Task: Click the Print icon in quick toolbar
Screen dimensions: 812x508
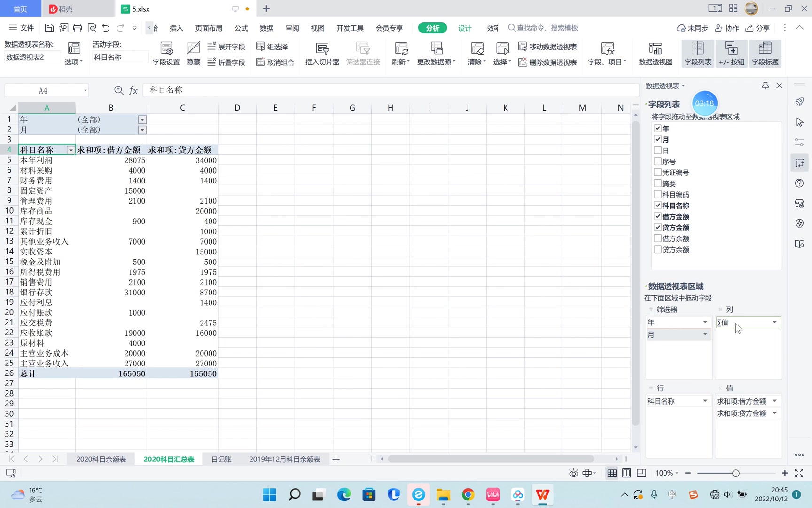Action: (x=78, y=28)
